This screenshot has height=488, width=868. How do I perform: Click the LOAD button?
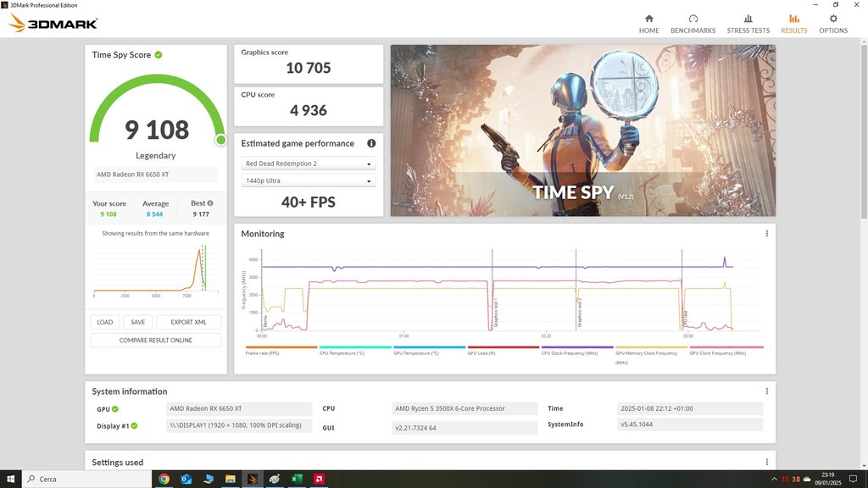(x=104, y=322)
